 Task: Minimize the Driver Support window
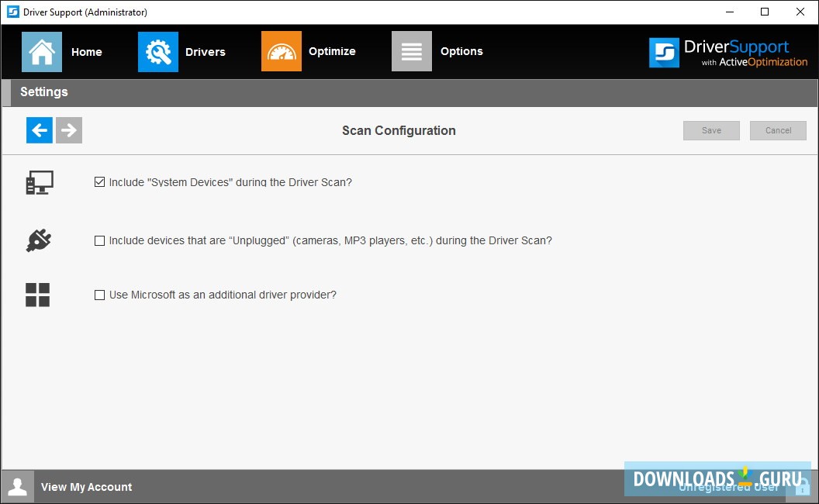pyautogui.click(x=730, y=12)
